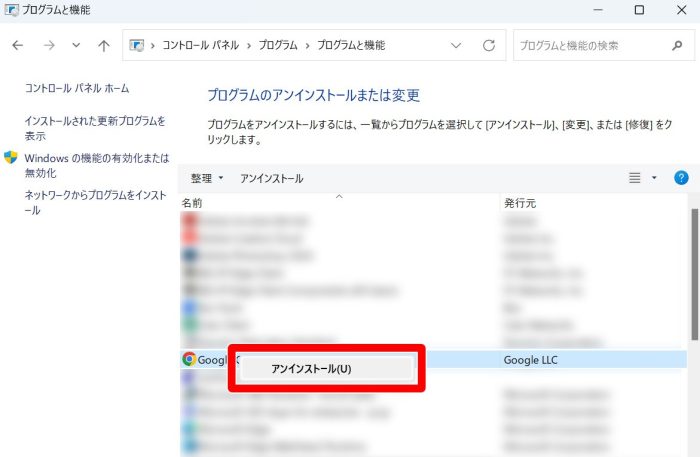Click the Up folder arrow
The image size is (700, 457).
pos(104,46)
